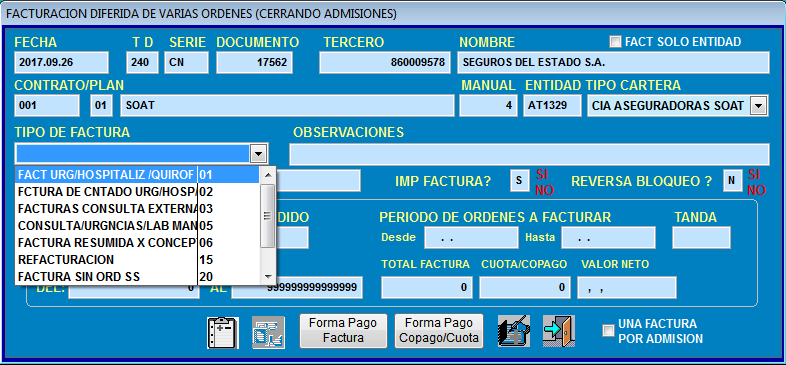Click dropdown list scroll down arrow
786x365 pixels.
(x=268, y=276)
